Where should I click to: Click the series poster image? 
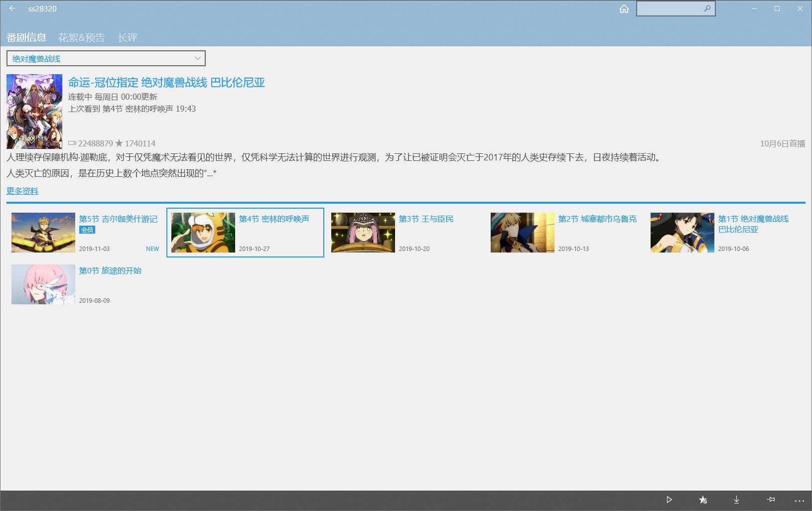34,112
